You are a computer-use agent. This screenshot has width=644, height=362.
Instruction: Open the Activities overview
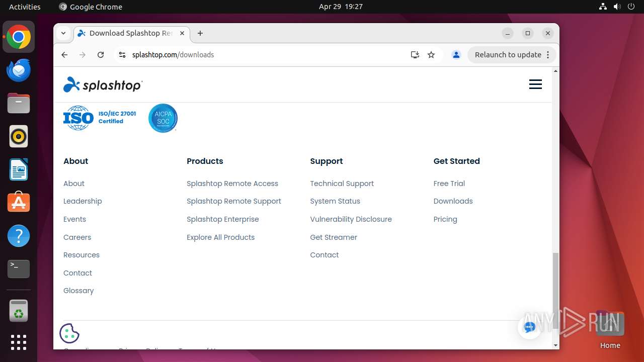(25, 7)
